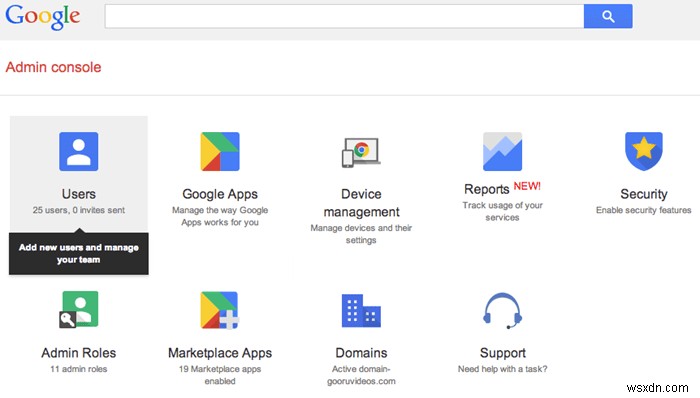Viewport: 700px width, 398px height.
Task: Click "Track usage of your services" text
Action: pos(502,211)
